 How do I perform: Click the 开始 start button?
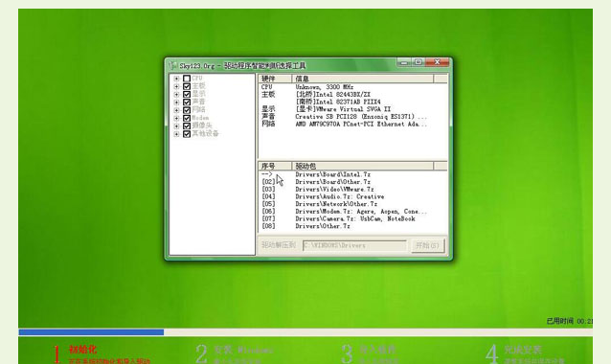[427, 245]
